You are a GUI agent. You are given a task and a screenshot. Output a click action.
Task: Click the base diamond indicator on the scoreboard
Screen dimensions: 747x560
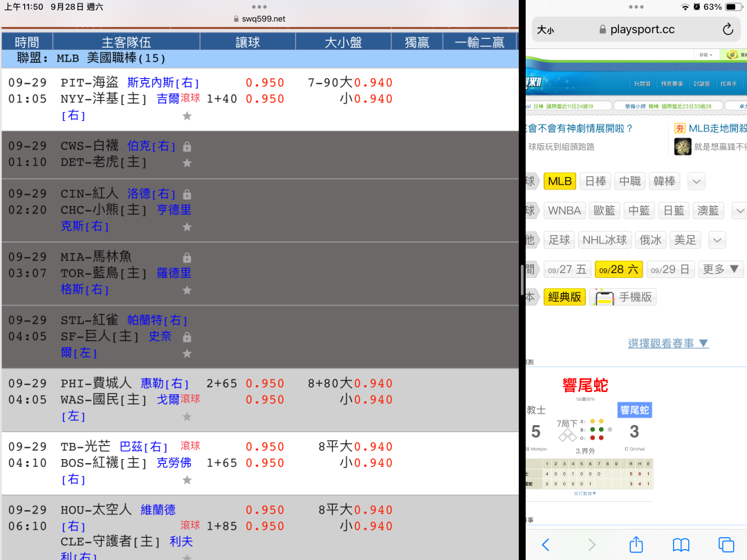coord(567,435)
